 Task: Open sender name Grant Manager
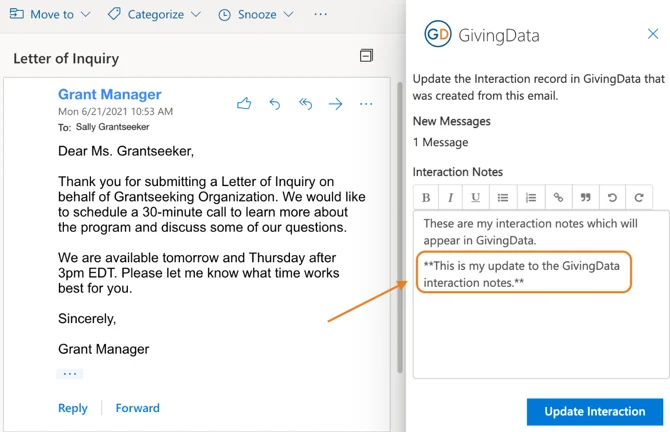(110, 94)
